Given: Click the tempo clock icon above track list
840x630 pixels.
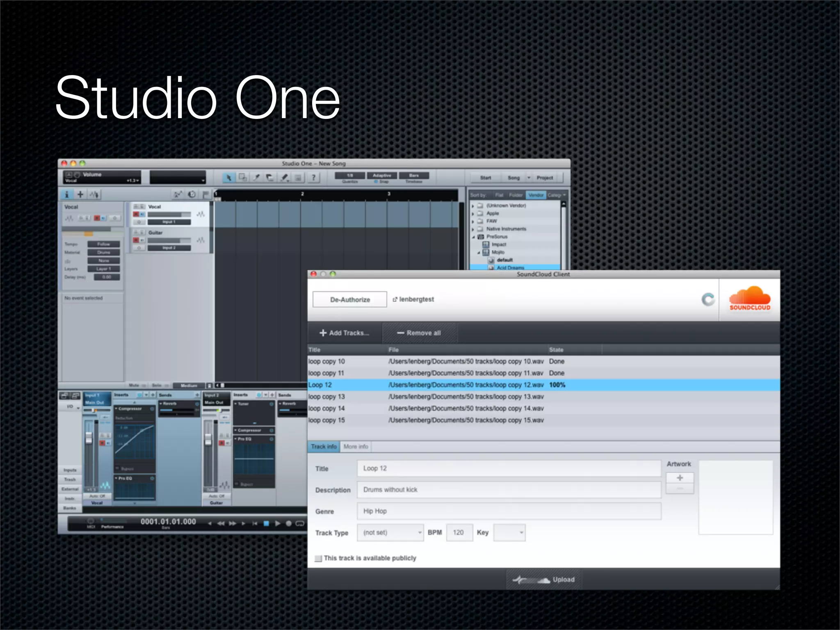Looking at the screenshot, I should (192, 194).
